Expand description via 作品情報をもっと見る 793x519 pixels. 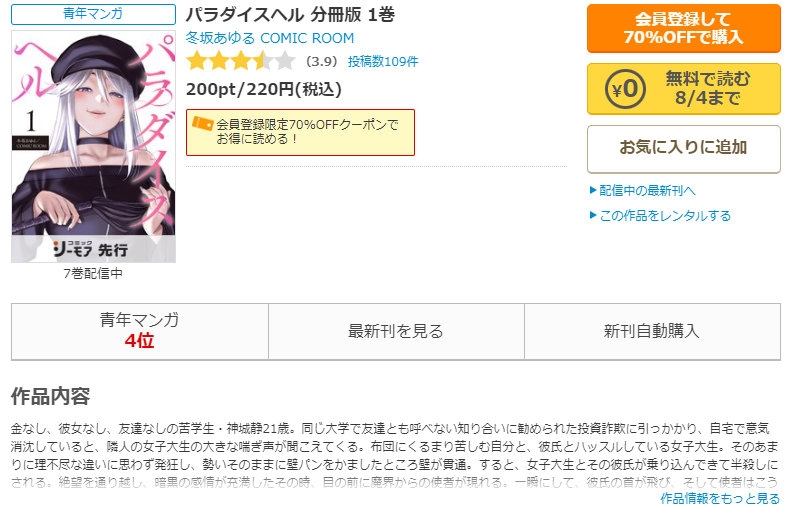pyautogui.click(x=720, y=499)
